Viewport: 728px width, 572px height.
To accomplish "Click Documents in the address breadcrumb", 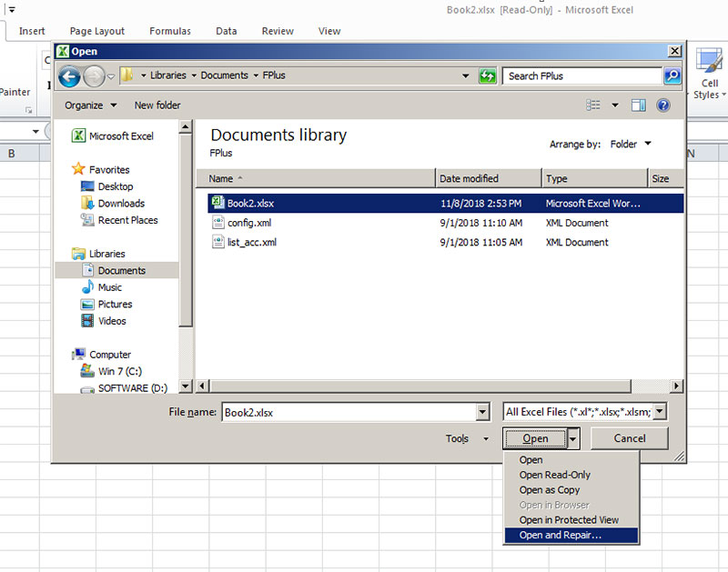I will (224, 75).
